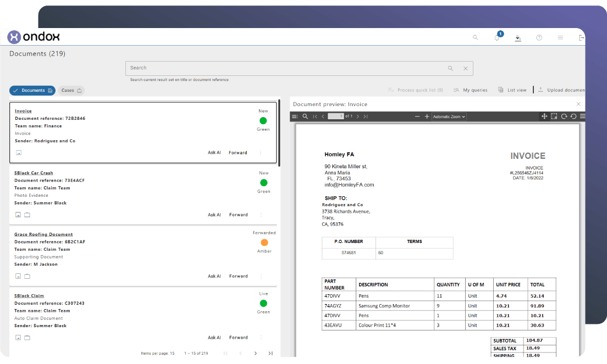Click Ask AI on SBlack Car Crash card
The width and height of the screenshot is (607, 364).
point(214,214)
